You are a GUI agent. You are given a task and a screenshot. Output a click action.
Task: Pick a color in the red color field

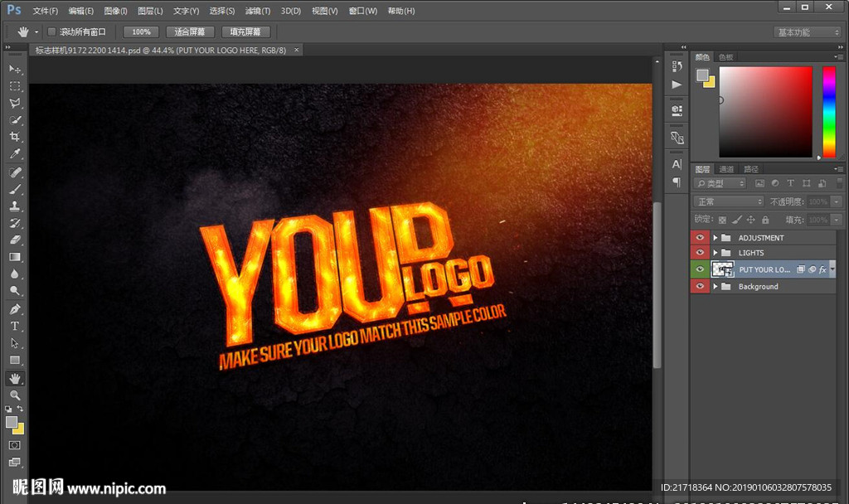coord(765,112)
